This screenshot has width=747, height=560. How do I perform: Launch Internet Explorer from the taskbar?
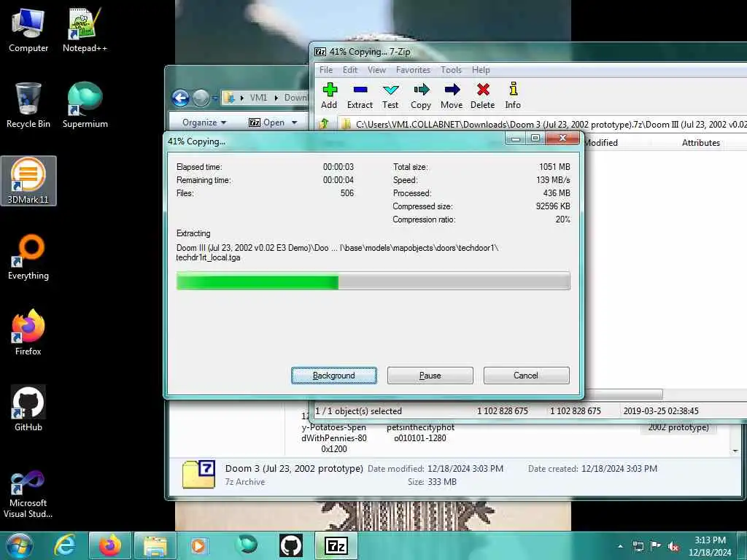click(x=65, y=545)
